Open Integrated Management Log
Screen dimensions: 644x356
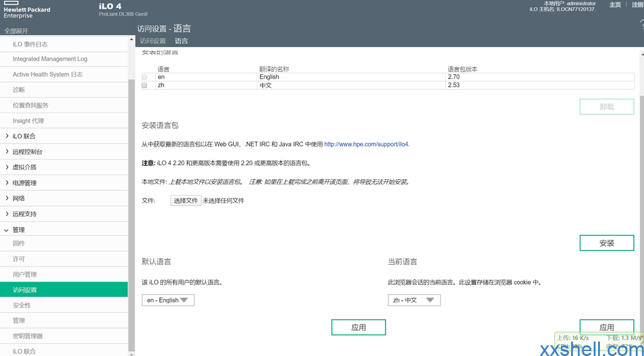(64, 59)
